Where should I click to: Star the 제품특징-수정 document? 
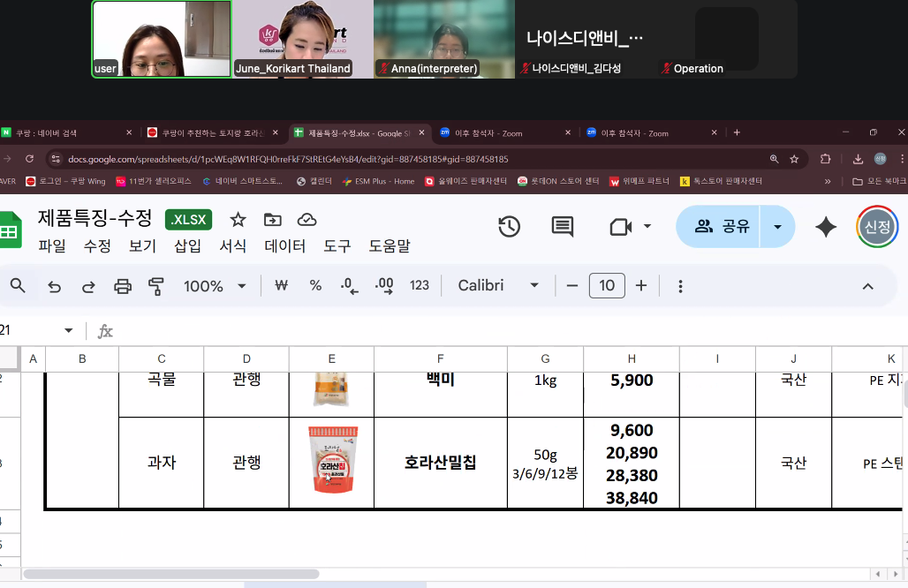[x=238, y=220]
